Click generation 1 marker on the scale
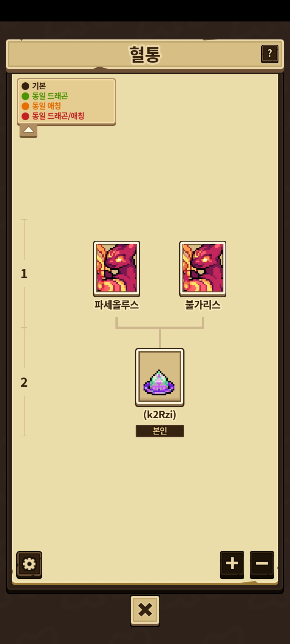 pyautogui.click(x=24, y=274)
